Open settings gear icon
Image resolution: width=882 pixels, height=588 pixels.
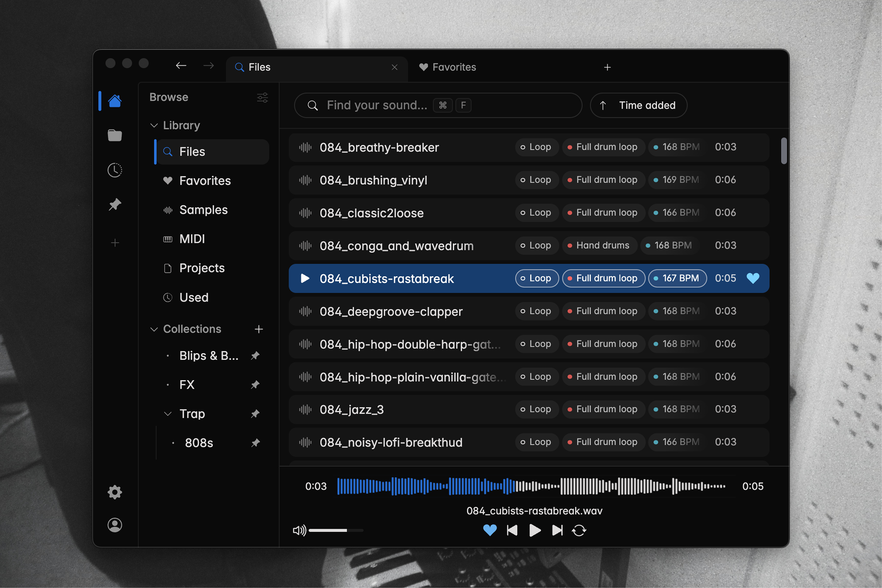[115, 492]
